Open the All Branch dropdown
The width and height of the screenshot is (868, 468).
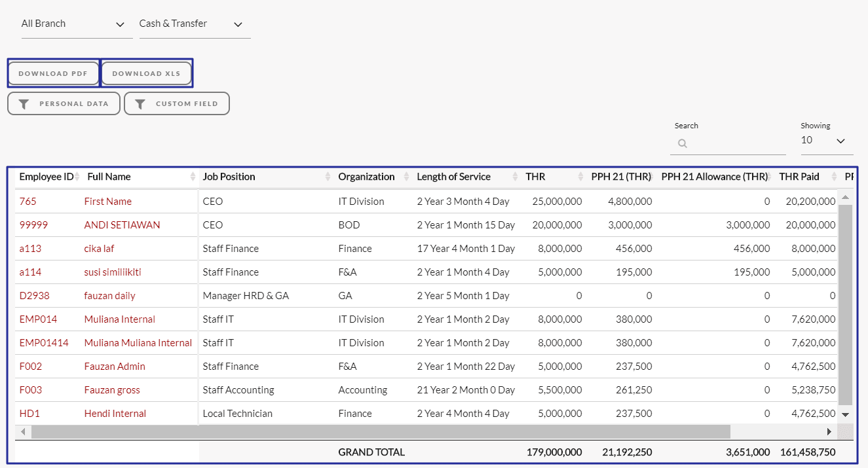coord(73,24)
